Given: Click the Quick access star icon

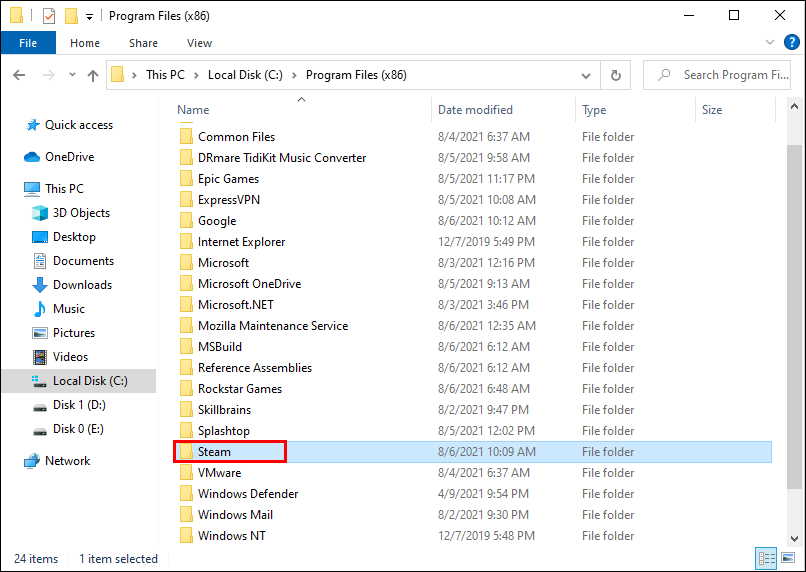Looking at the screenshot, I should 33,125.
